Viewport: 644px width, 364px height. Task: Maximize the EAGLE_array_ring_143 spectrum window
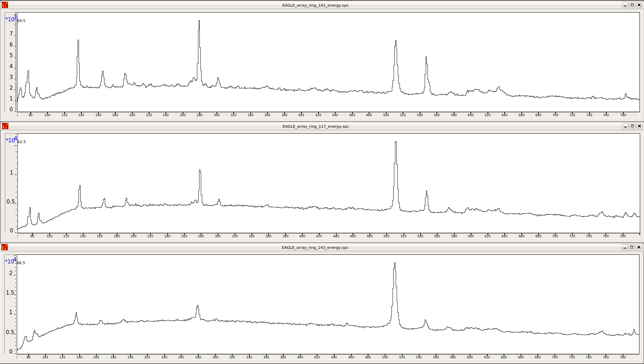[632, 247]
